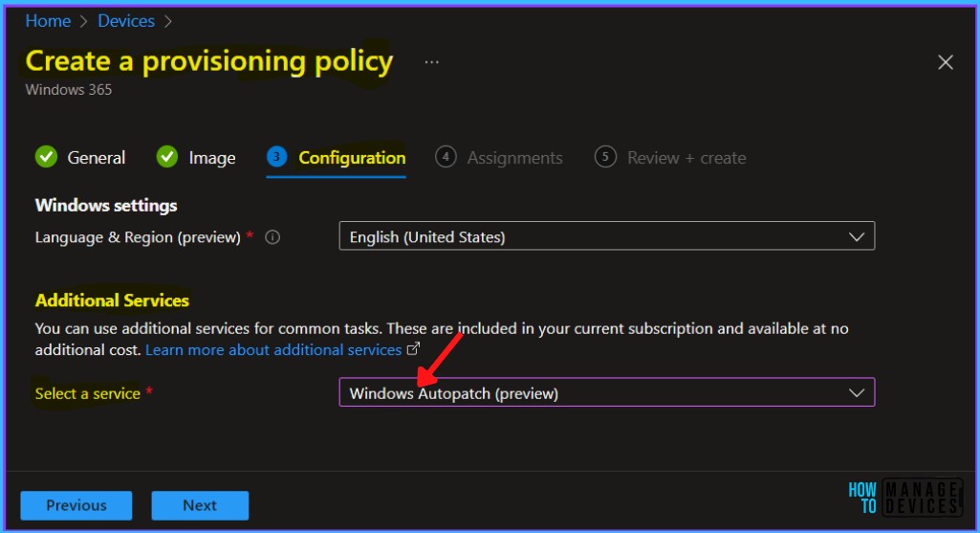Open the ellipsis more options menu

coord(432,62)
